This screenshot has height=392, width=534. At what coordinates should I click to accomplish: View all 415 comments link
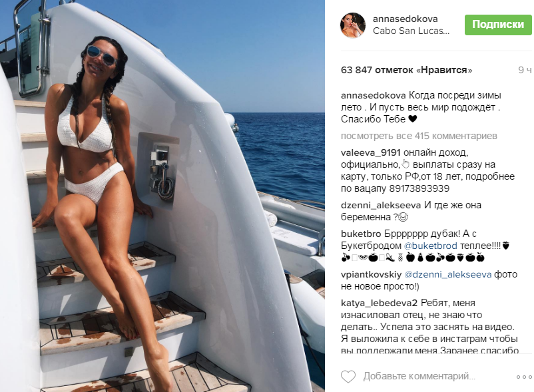pyautogui.click(x=419, y=136)
